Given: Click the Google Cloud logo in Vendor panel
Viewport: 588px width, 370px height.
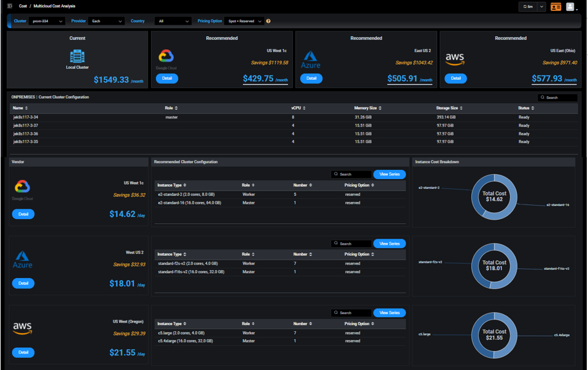Looking at the screenshot, I should point(23,188).
